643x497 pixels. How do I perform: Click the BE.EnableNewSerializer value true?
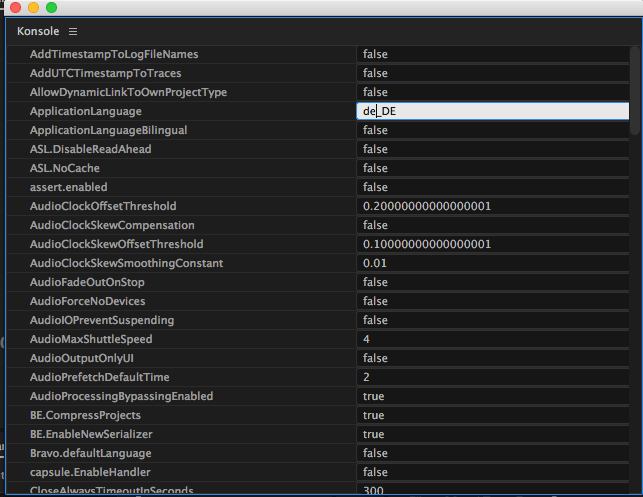click(490, 435)
